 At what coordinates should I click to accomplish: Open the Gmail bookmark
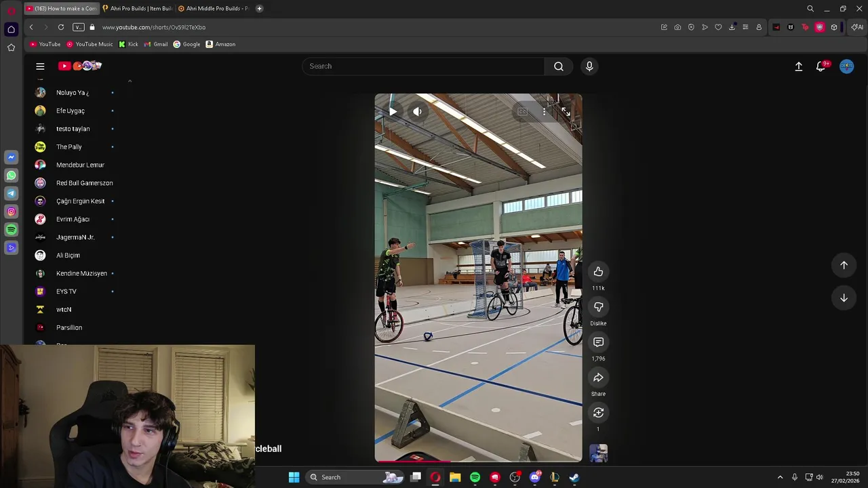point(155,44)
